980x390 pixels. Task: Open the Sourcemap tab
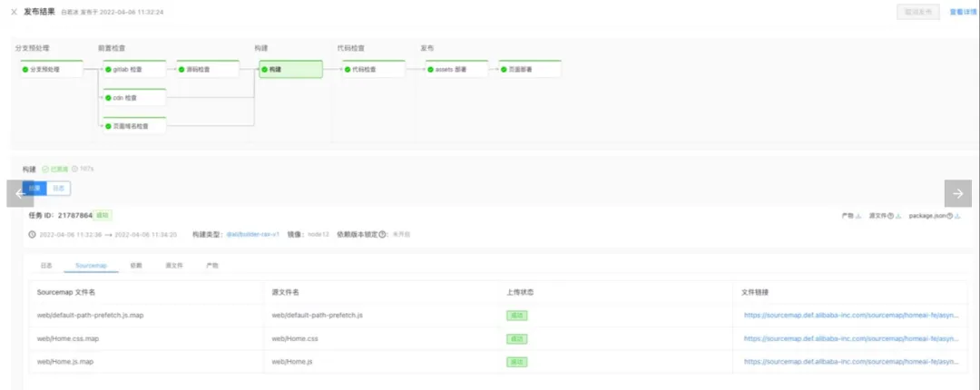92,266
